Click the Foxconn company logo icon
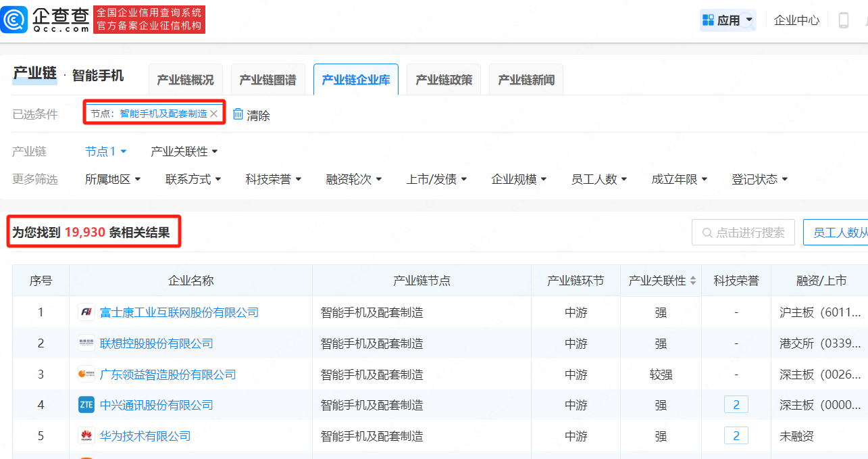 tap(86, 312)
